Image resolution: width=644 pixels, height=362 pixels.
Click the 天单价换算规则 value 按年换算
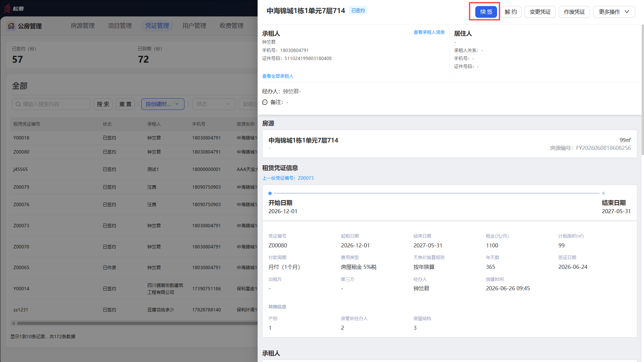[x=424, y=267]
